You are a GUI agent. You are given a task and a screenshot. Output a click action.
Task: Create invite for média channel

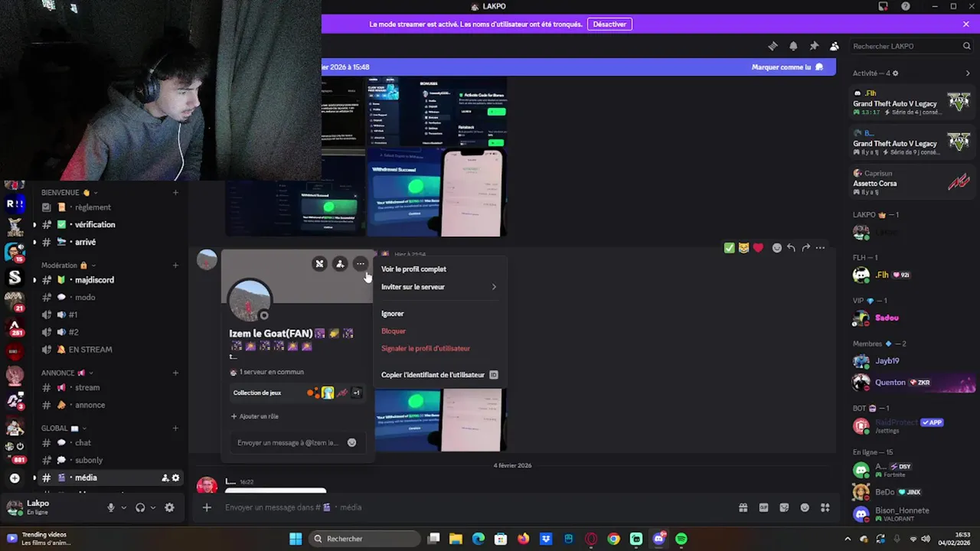tap(165, 478)
